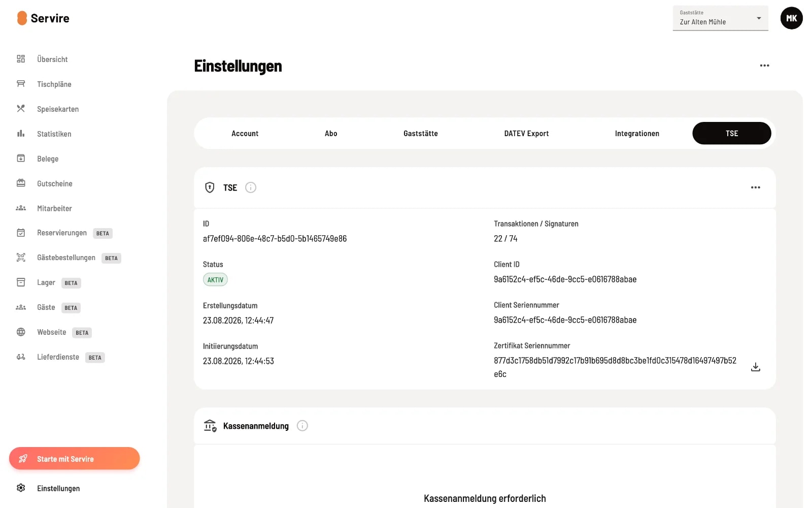Click the Tischpläne table icon
The height and width of the screenshot is (508, 812).
(x=21, y=84)
